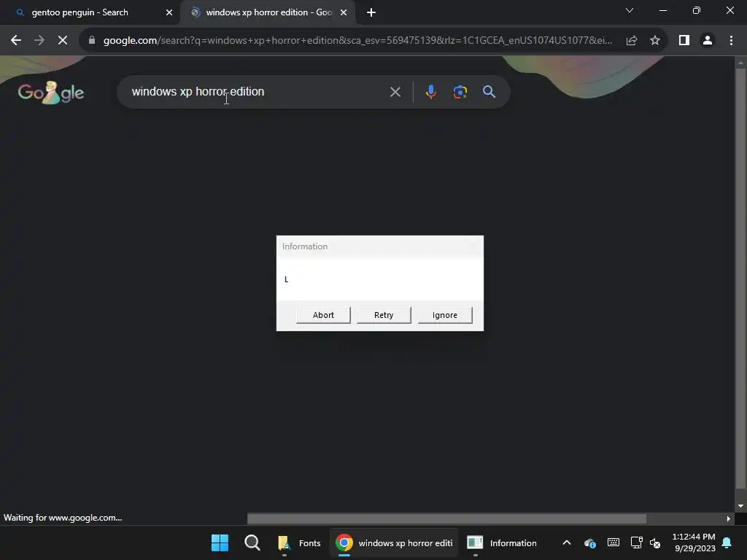Image resolution: width=747 pixels, height=560 pixels.
Task: Go forward with the browser forward arrow
Action: point(39,41)
